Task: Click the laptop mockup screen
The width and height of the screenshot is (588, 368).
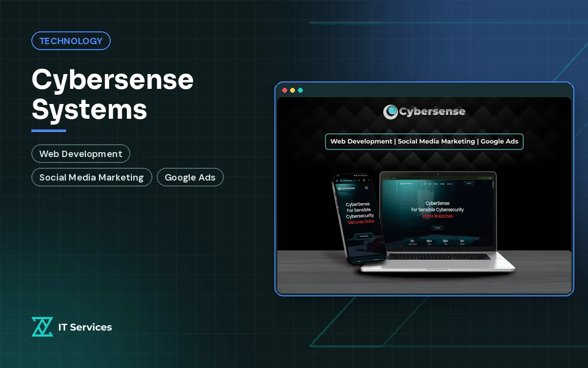Action: click(438, 212)
